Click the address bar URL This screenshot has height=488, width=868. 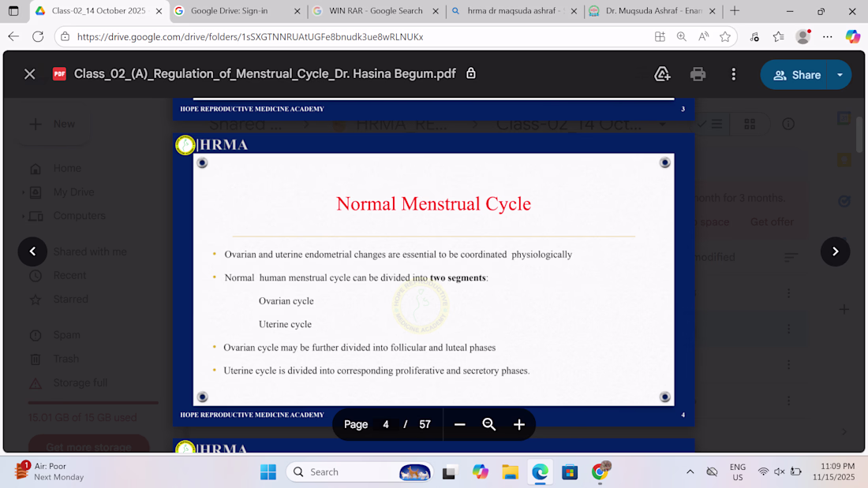[250, 37]
